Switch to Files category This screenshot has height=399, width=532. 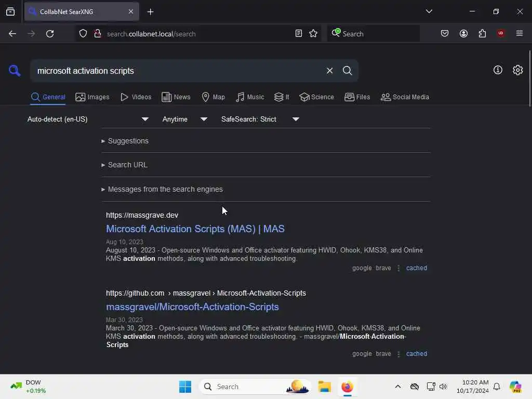point(357,97)
